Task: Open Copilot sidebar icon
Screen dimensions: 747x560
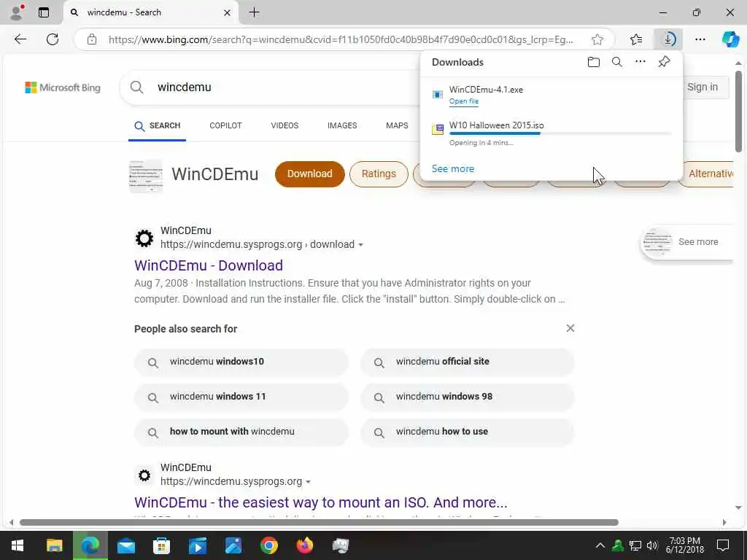Action: [730, 39]
